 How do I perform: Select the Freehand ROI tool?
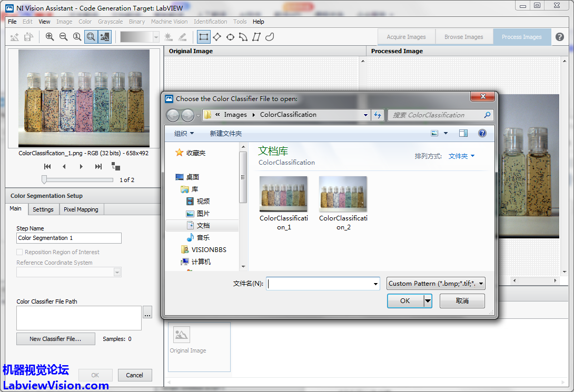[x=270, y=37]
